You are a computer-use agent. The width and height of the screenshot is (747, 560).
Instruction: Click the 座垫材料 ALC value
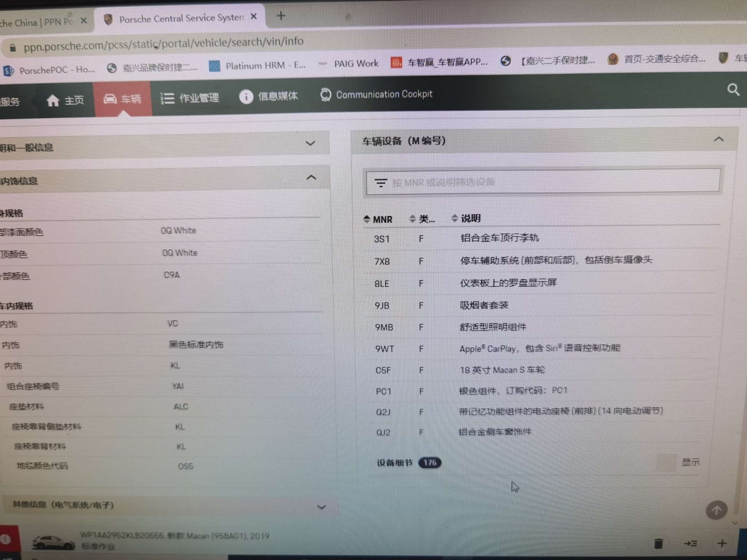(181, 407)
